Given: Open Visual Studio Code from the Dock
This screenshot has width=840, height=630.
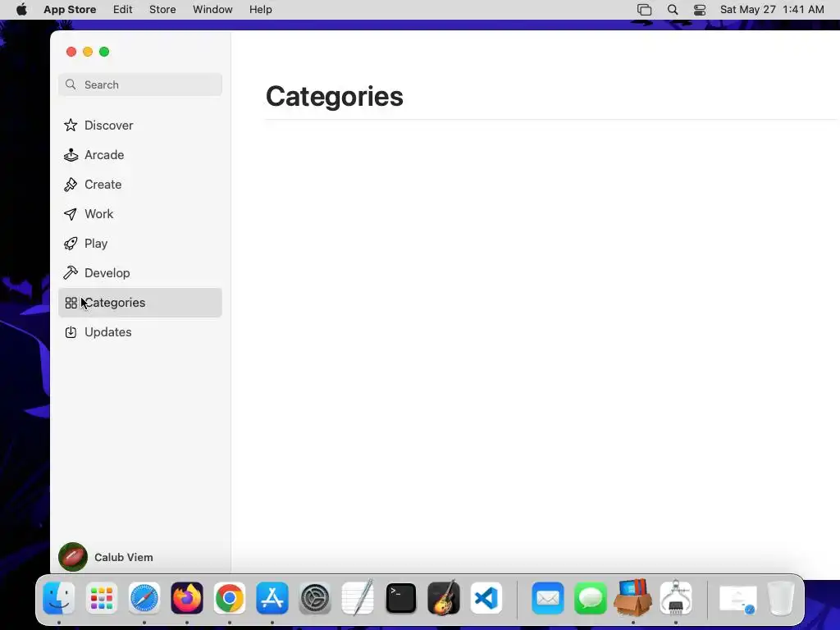Looking at the screenshot, I should [x=486, y=598].
